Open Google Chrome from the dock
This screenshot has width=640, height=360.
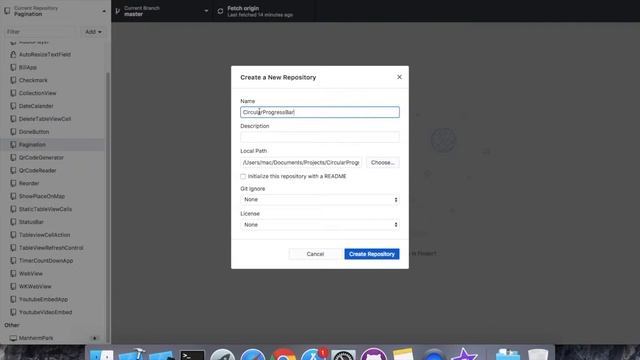[283, 355]
